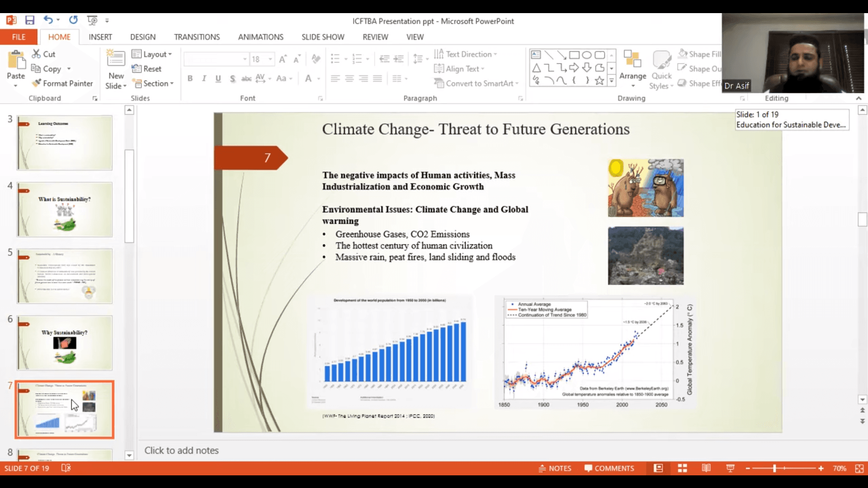Image resolution: width=868 pixels, height=488 pixels.
Task: Switch to the SLIDE SHOW tab
Action: [323, 37]
